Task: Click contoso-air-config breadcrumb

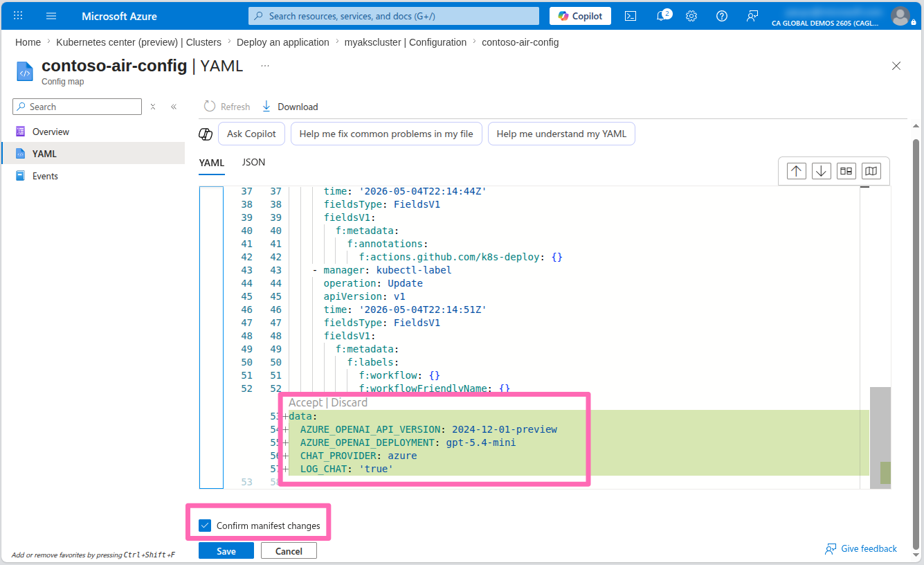Action: [x=520, y=42]
